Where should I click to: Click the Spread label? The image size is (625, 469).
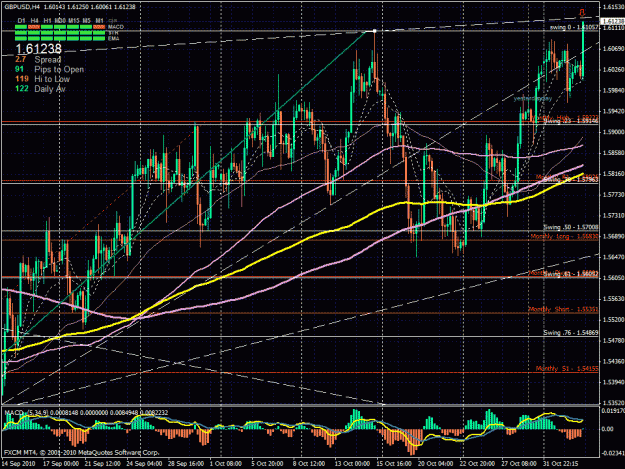pyautogui.click(x=47, y=60)
